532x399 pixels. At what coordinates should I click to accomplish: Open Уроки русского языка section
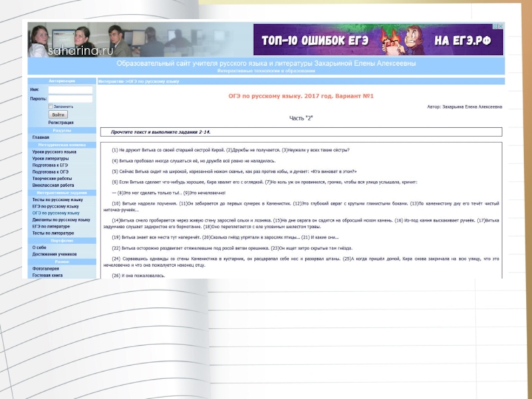click(55, 152)
